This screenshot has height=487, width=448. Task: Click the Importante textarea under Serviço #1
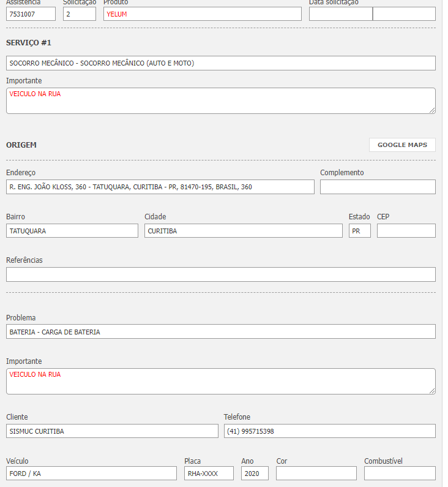tap(220, 100)
